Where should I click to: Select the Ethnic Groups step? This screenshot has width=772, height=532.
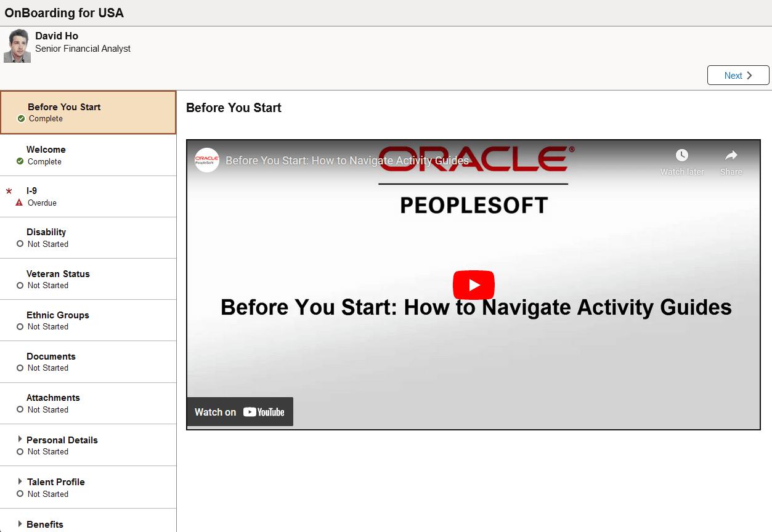point(88,320)
